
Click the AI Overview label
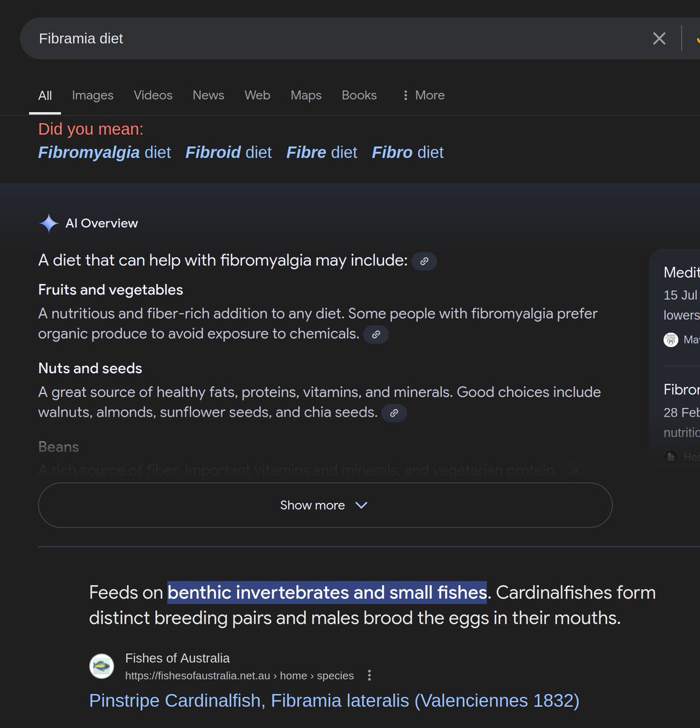click(x=101, y=223)
